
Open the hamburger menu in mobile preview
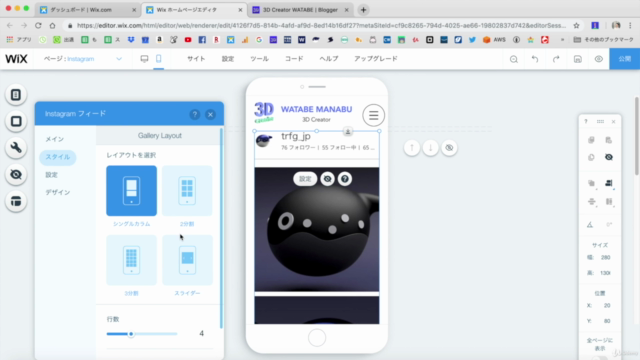coord(373,115)
